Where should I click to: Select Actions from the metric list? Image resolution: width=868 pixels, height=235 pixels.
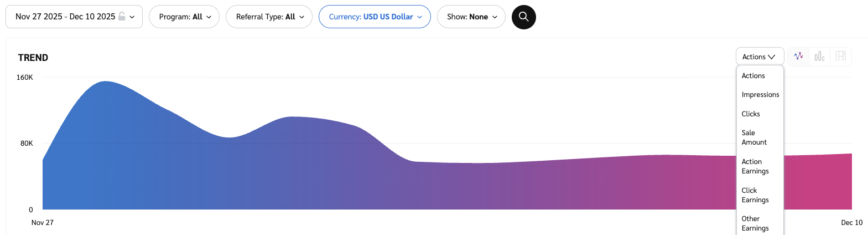click(753, 76)
